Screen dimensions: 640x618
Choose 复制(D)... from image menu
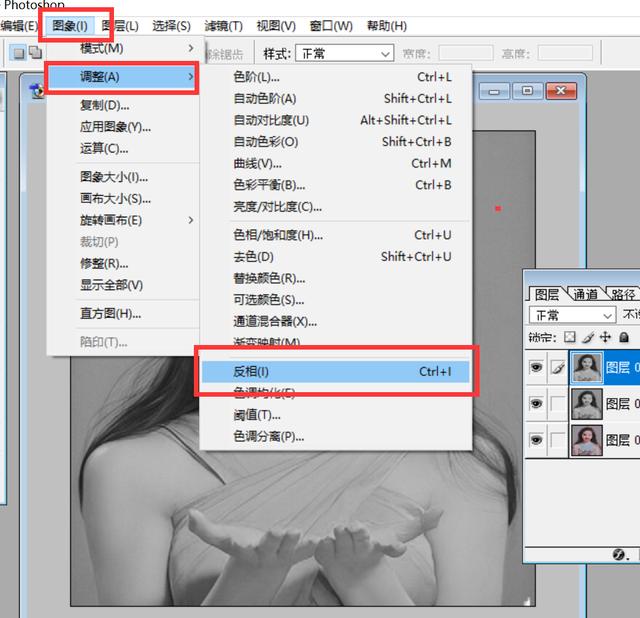coord(122,106)
